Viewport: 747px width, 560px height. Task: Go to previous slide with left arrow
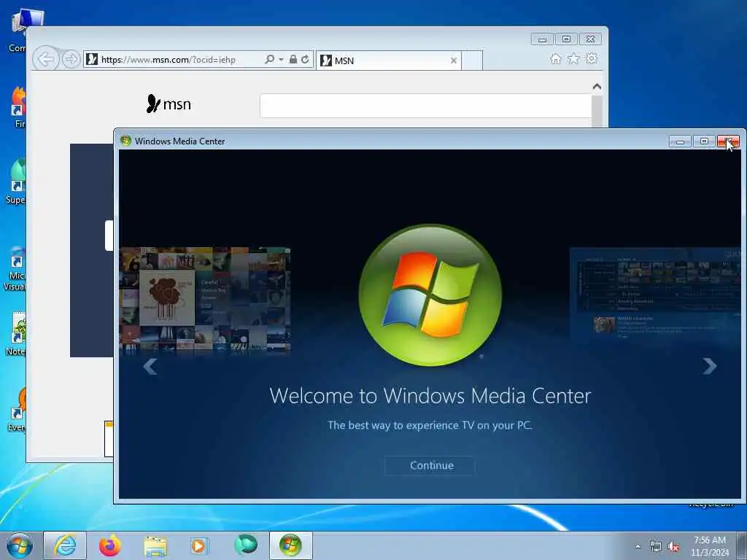(x=150, y=366)
